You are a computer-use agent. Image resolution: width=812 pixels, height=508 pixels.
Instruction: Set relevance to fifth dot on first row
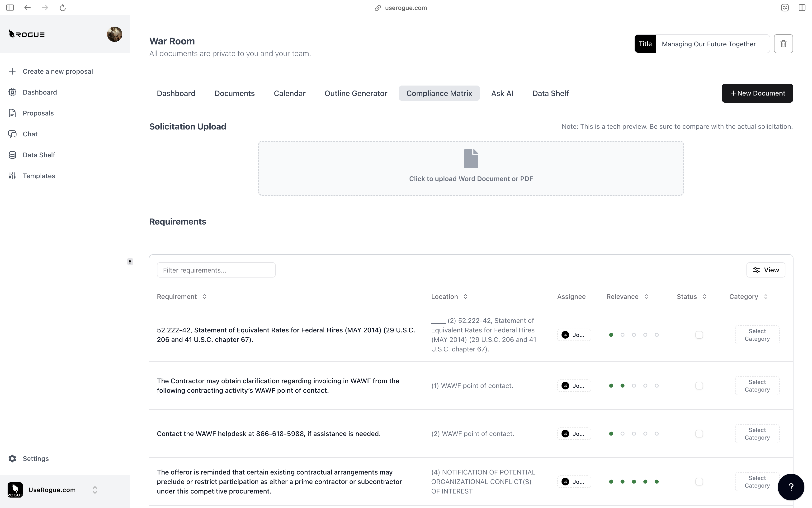tap(656, 335)
